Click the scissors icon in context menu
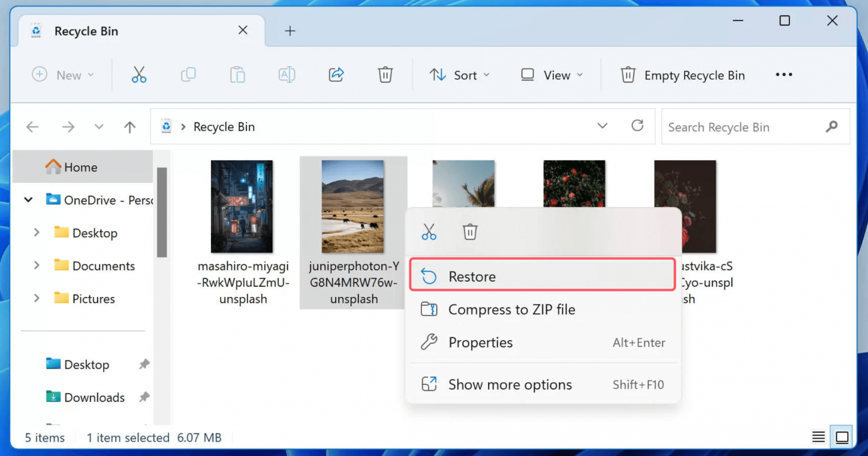 click(429, 232)
